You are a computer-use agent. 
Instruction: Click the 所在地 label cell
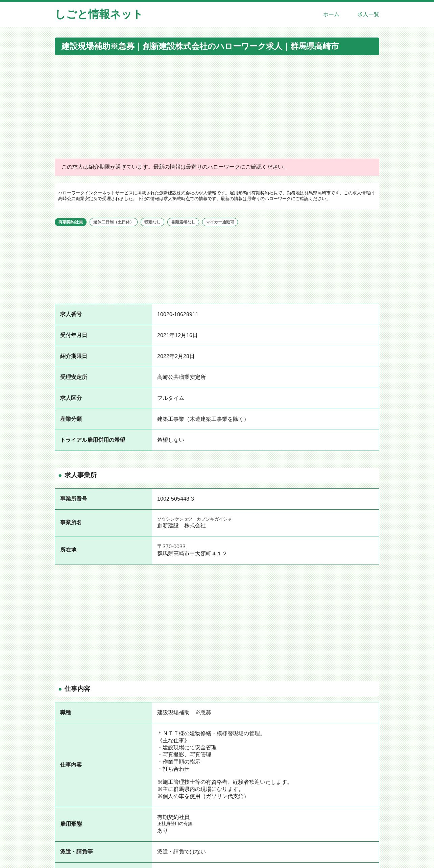pyautogui.click(x=103, y=550)
